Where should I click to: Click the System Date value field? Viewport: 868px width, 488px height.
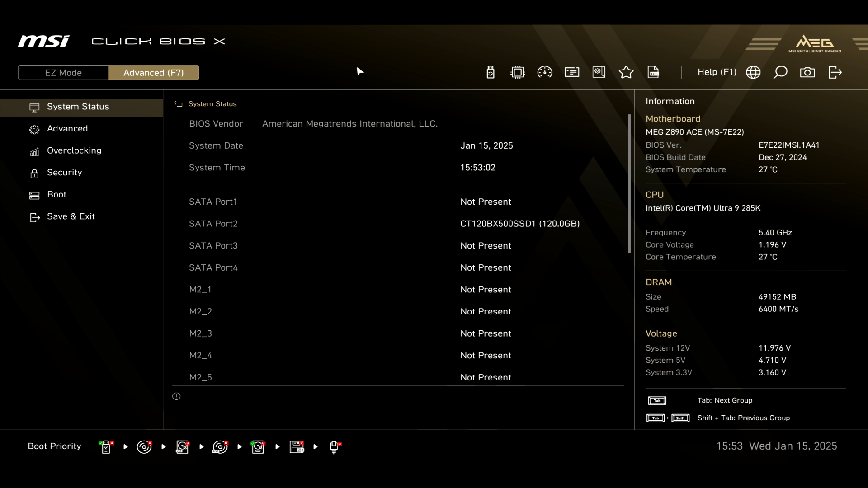pos(486,145)
